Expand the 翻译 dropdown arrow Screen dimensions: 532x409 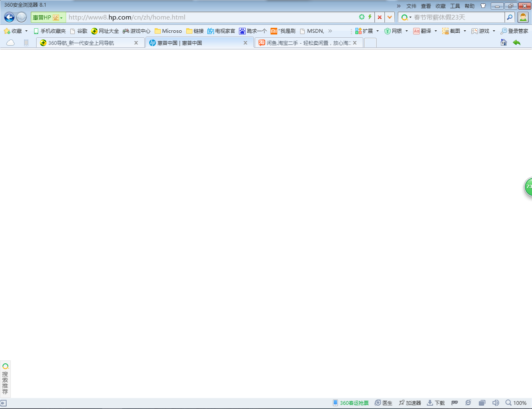click(436, 31)
